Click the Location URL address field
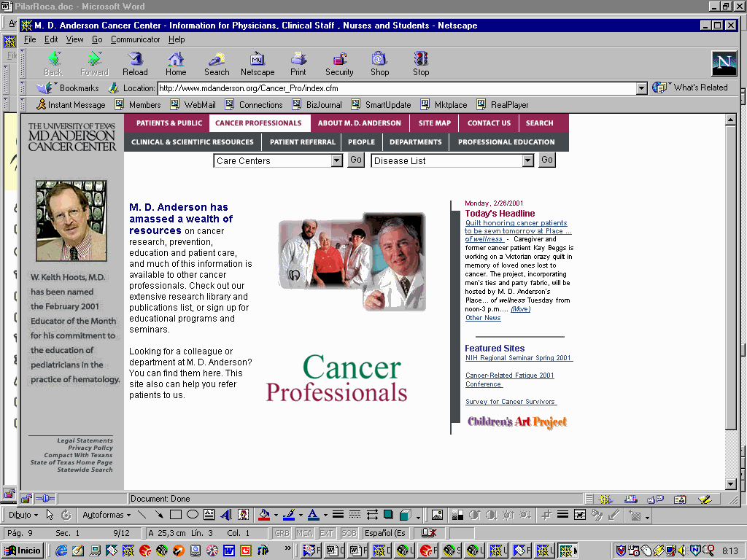The width and height of the screenshot is (747, 560). coord(394,88)
